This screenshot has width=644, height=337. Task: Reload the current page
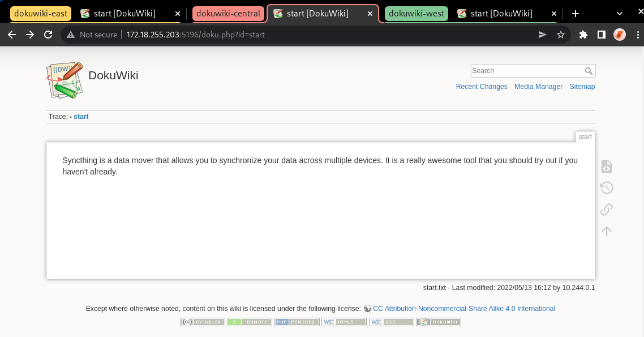[48, 35]
